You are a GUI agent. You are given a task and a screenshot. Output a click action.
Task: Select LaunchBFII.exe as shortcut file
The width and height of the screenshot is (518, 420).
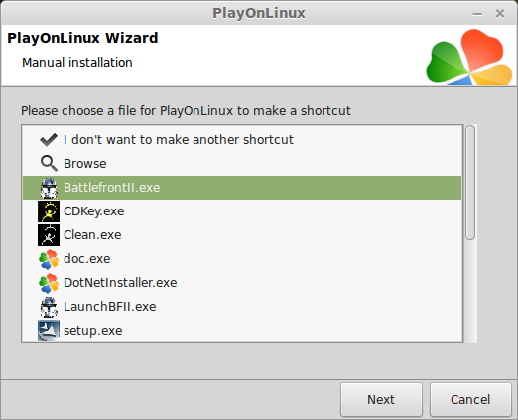pyautogui.click(x=242, y=307)
